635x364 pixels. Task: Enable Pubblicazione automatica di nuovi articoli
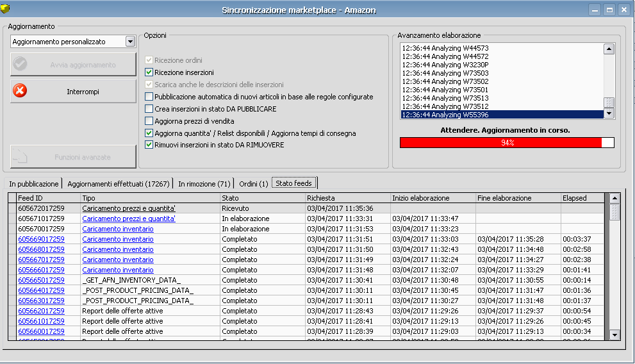click(149, 97)
